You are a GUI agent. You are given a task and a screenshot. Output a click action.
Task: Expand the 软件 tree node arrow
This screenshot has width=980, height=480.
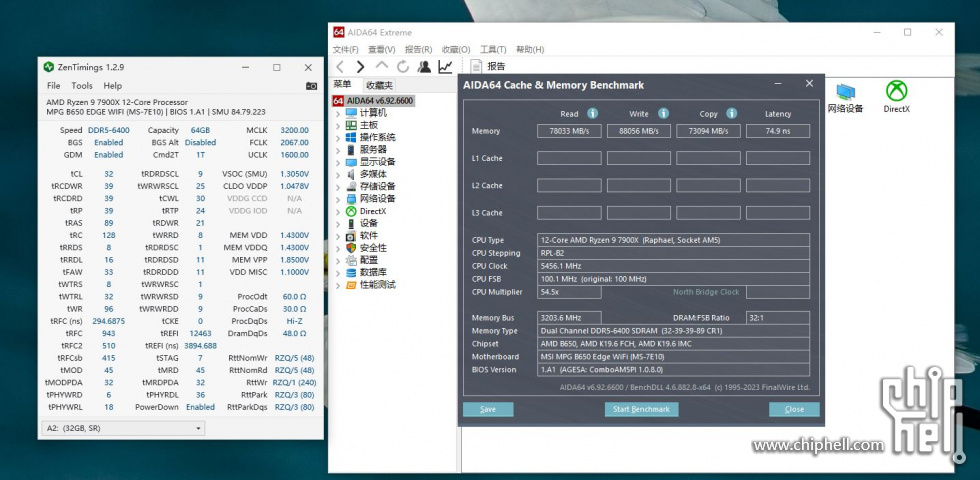pyautogui.click(x=338, y=236)
